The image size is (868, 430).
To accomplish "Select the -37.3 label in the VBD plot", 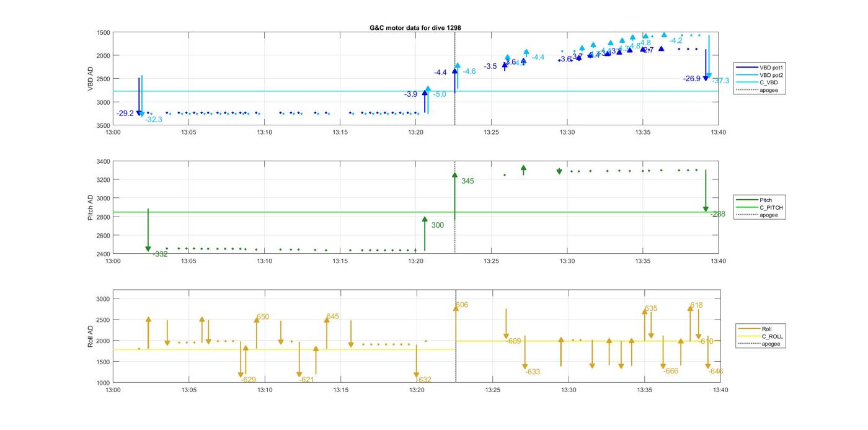I will tap(720, 81).
